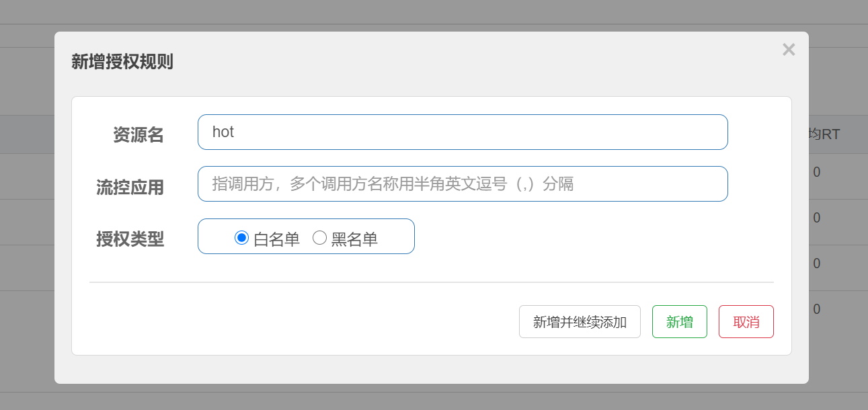Click the green 新增 button
This screenshot has width=868, height=410.
[x=679, y=322]
